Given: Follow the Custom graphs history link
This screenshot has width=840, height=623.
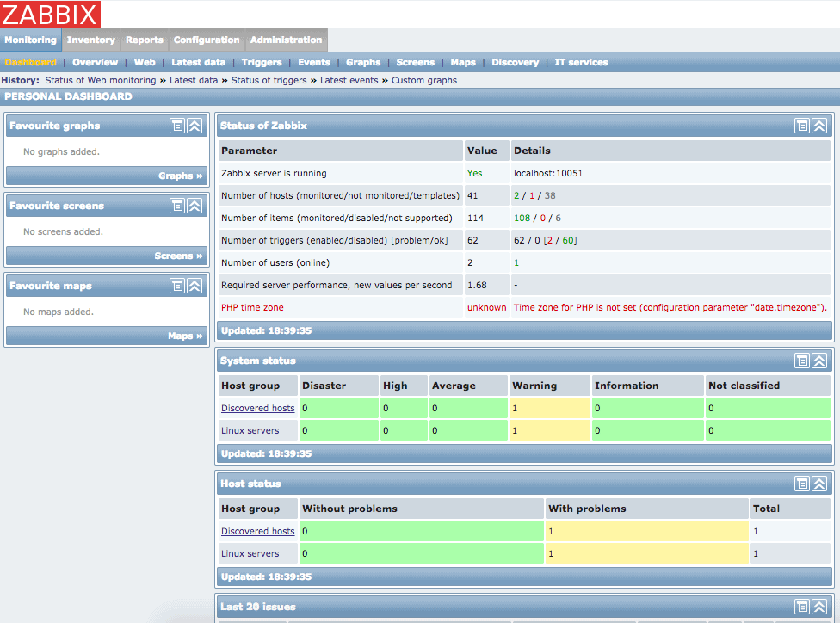Looking at the screenshot, I should pos(424,80).
